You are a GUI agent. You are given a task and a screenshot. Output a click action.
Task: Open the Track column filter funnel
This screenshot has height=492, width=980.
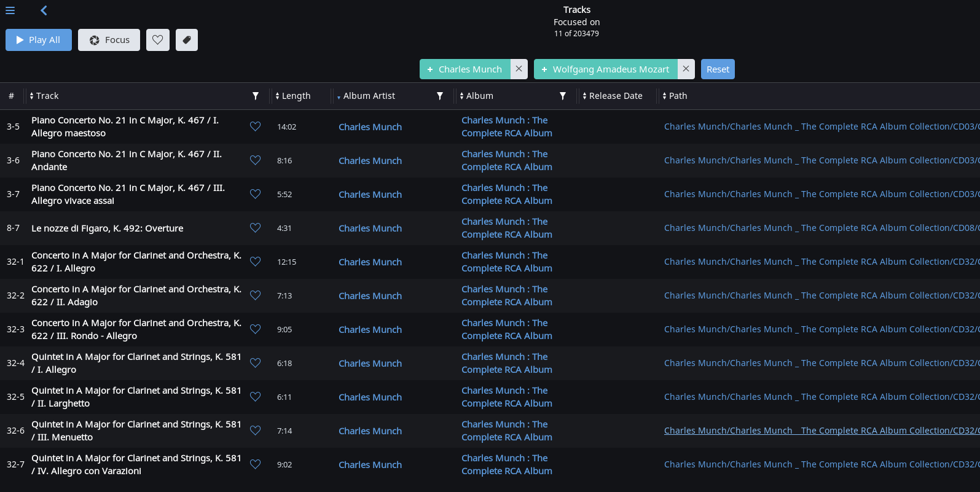click(x=256, y=96)
